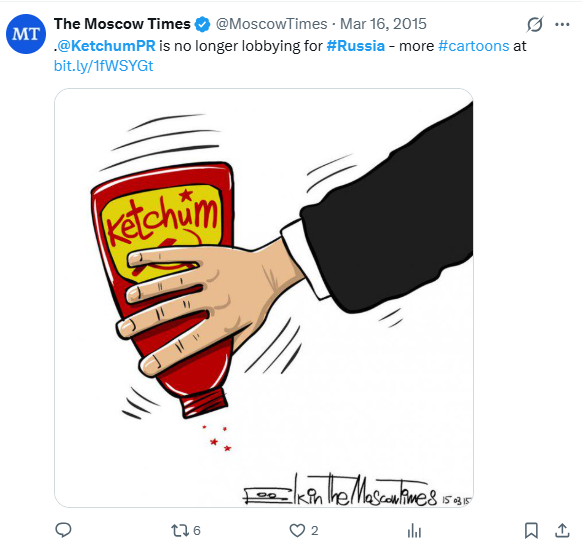Open the Mar 16, 2015 timestamp
The image size is (582, 551).
[x=383, y=24]
